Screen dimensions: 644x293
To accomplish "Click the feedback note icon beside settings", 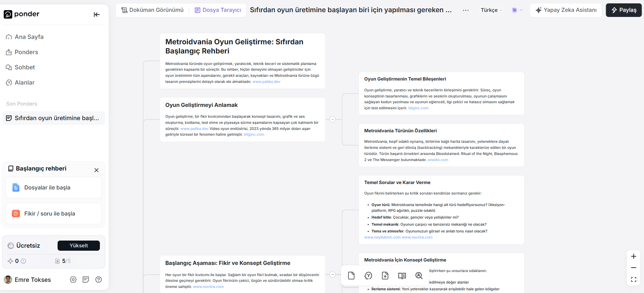I will pyautogui.click(x=86, y=279).
